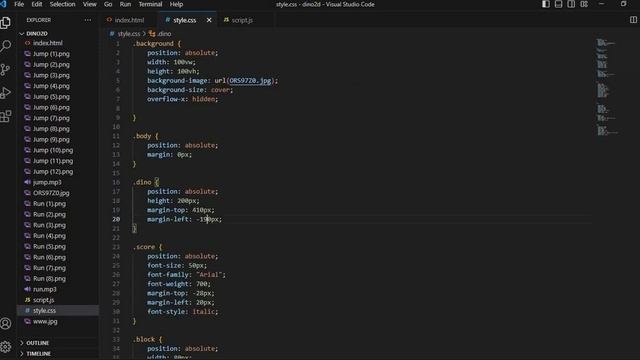Toggle secondary side bar layout icon
This screenshot has width=640, height=360.
pyautogui.click(x=571, y=4)
